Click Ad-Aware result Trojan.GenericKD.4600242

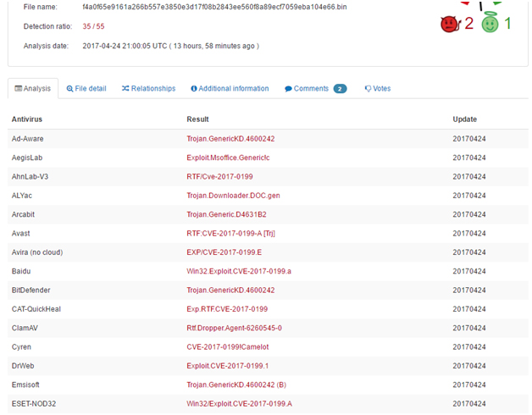coord(230,139)
